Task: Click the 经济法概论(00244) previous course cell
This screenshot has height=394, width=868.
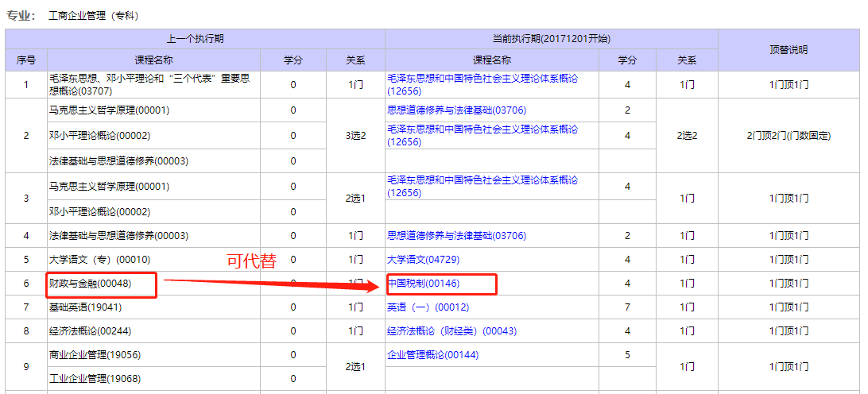Action: click(x=90, y=331)
